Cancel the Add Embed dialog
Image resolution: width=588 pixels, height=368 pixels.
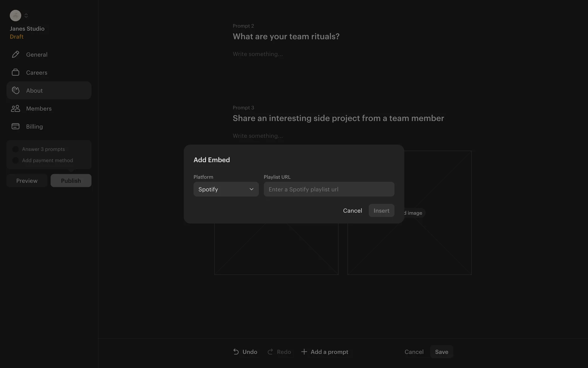[x=352, y=211]
